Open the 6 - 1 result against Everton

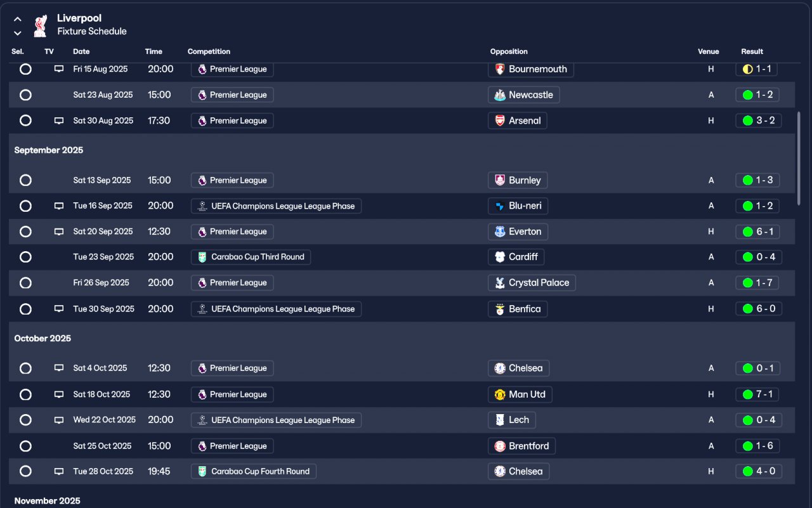click(757, 231)
